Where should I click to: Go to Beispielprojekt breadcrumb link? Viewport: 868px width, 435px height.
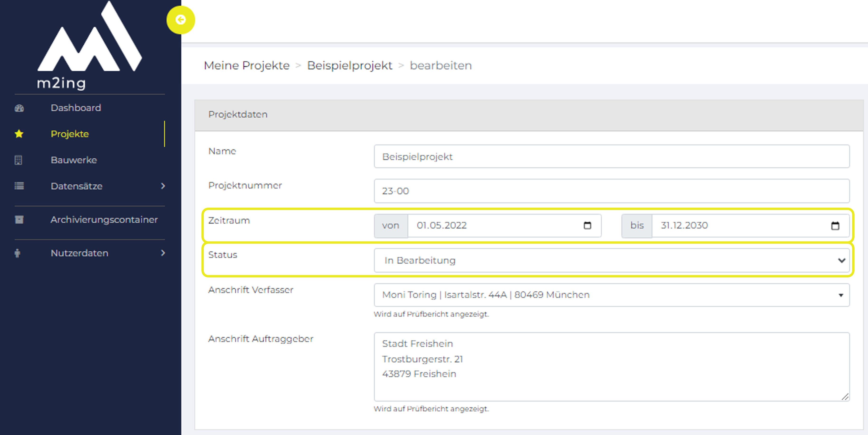click(349, 65)
